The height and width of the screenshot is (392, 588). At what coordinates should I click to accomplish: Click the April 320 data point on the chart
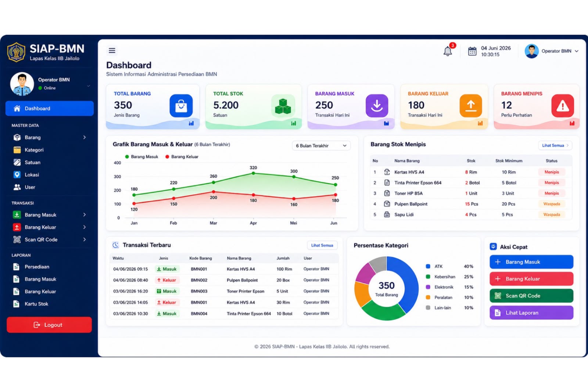pos(253,173)
